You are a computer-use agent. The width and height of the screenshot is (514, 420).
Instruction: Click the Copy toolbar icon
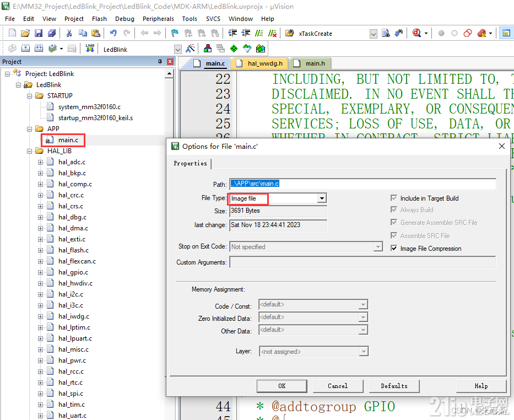click(x=83, y=33)
